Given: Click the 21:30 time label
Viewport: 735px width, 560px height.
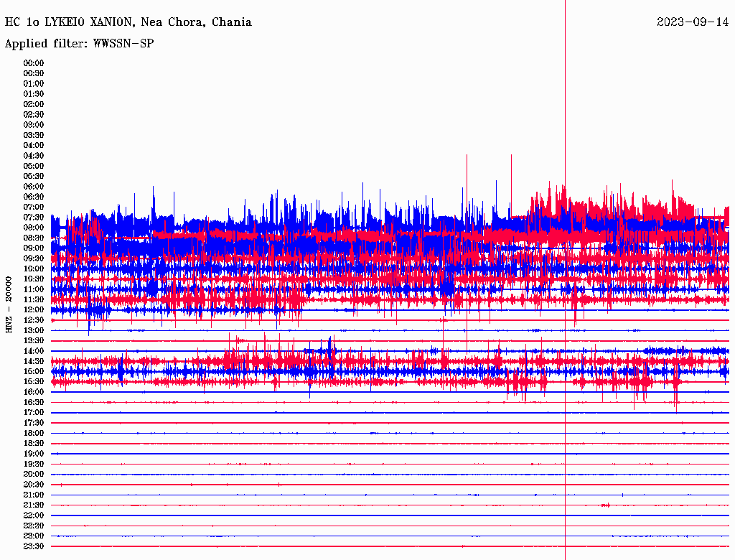Looking at the screenshot, I should pyautogui.click(x=34, y=505).
